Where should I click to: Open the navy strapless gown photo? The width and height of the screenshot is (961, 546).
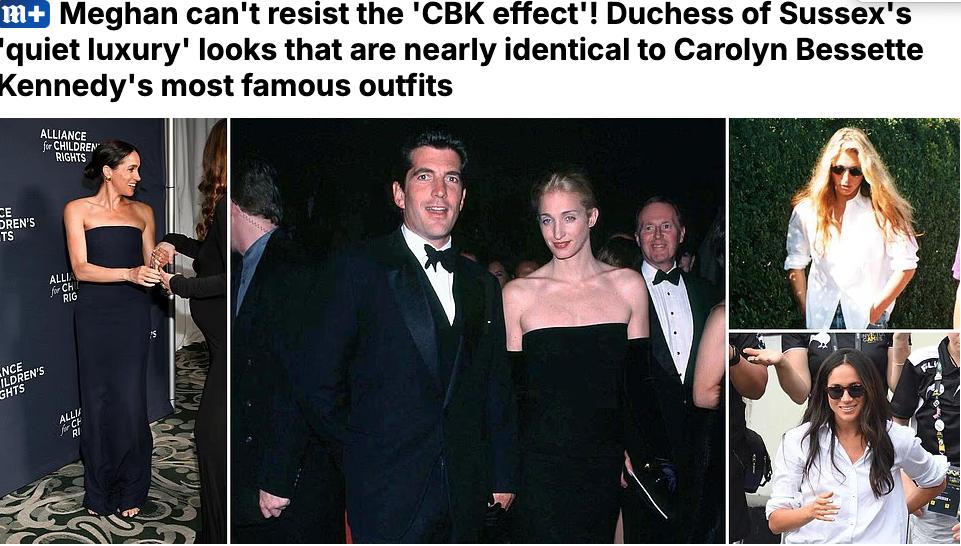(x=113, y=330)
